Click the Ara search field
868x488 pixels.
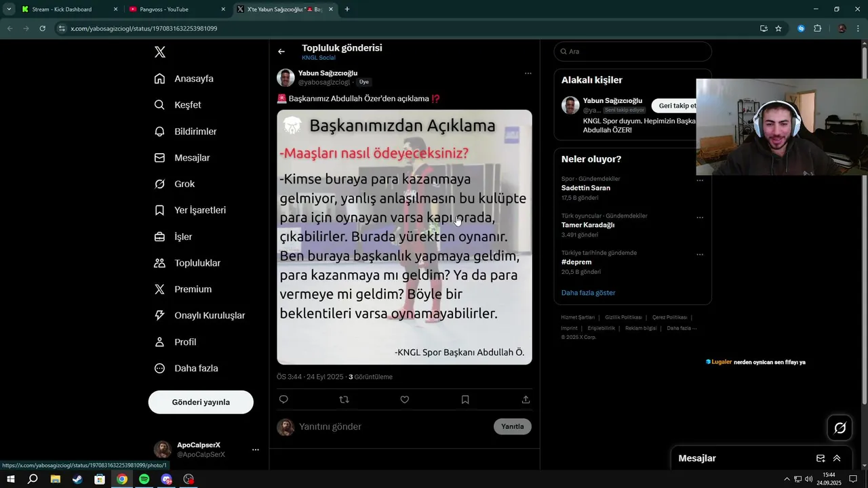(633, 52)
